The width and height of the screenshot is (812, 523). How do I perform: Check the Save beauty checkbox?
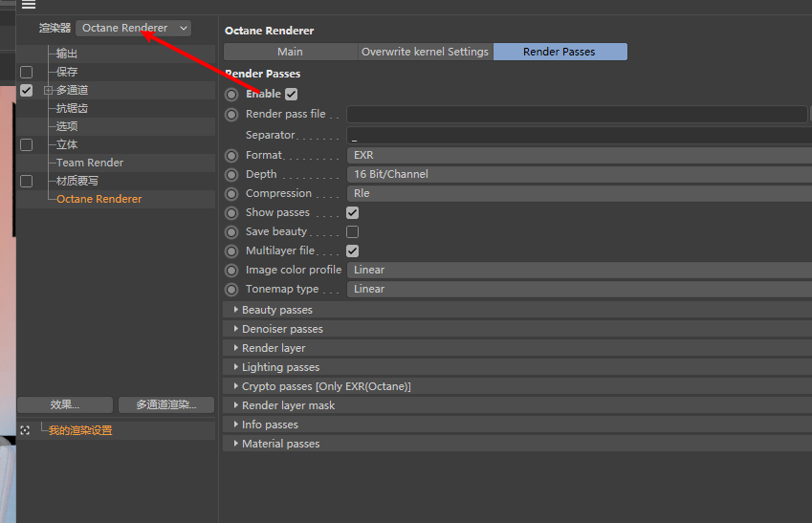353,232
